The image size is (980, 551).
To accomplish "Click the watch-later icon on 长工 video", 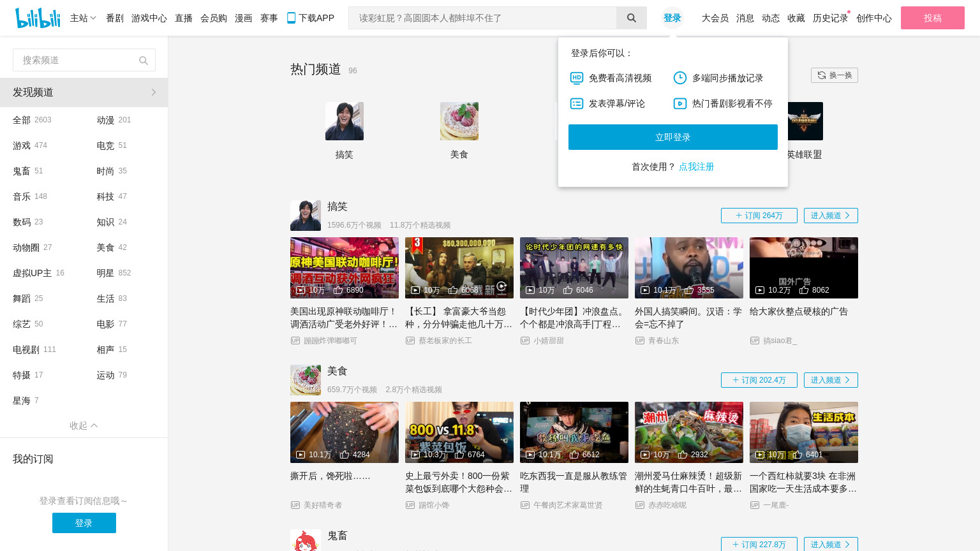I will (502, 286).
